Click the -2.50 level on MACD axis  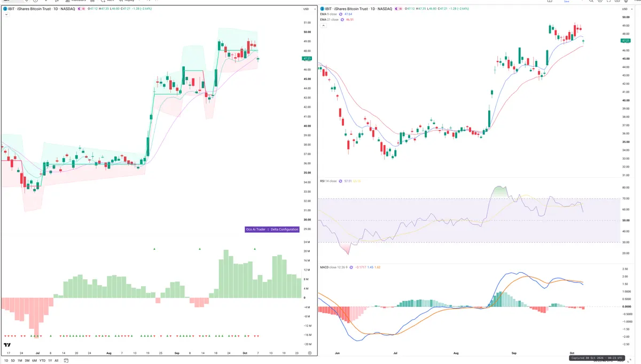pyautogui.click(x=626, y=345)
